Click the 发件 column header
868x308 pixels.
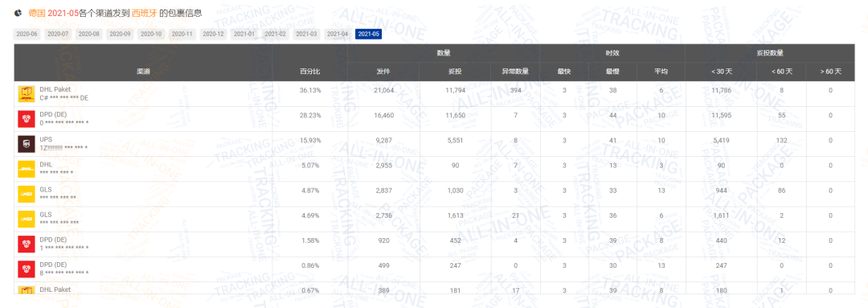click(x=383, y=72)
